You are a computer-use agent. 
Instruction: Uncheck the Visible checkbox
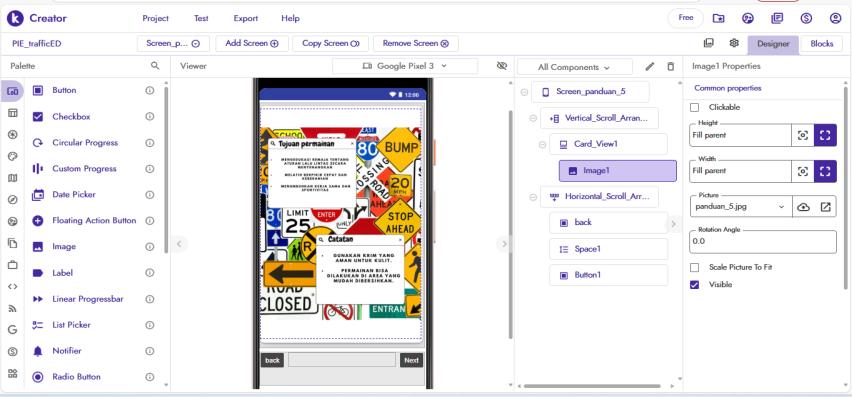694,285
